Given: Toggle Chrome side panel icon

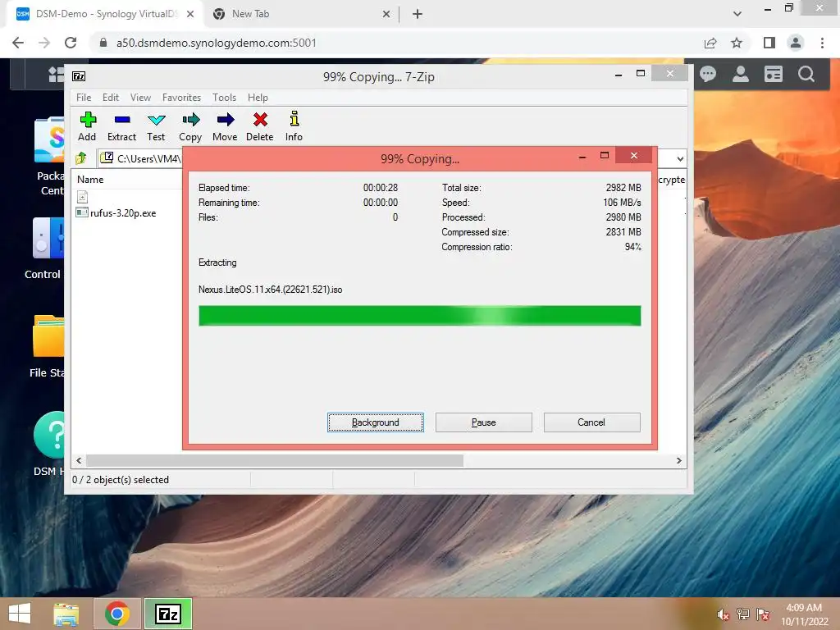Looking at the screenshot, I should pyautogui.click(x=769, y=43).
